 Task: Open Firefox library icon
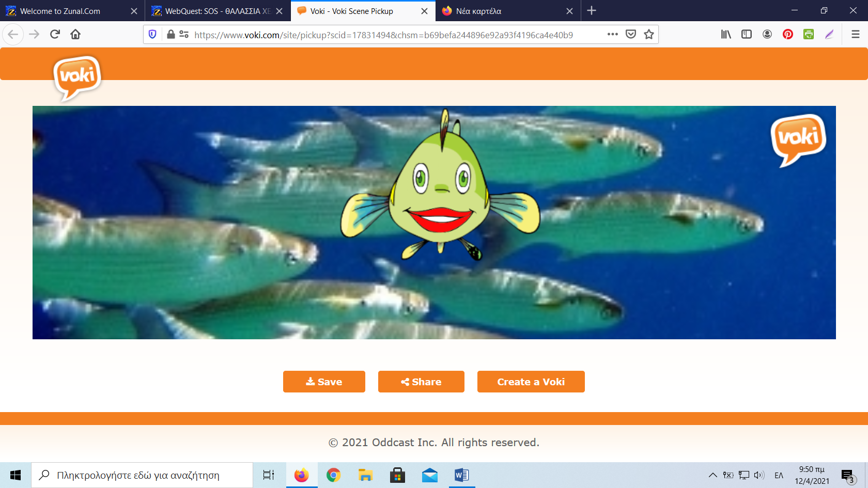click(x=726, y=35)
